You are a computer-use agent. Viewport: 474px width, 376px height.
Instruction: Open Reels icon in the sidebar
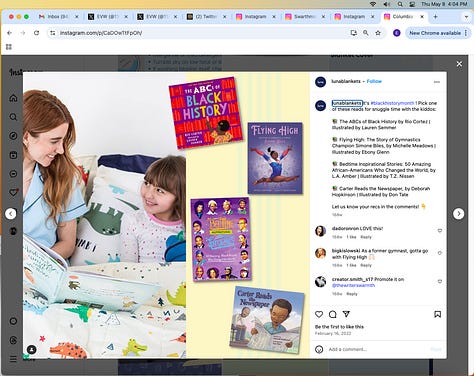13,155
